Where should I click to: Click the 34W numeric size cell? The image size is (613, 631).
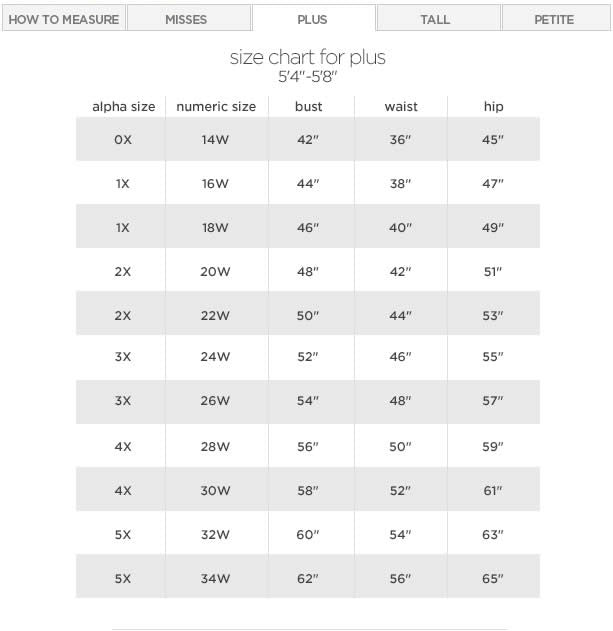click(x=216, y=579)
